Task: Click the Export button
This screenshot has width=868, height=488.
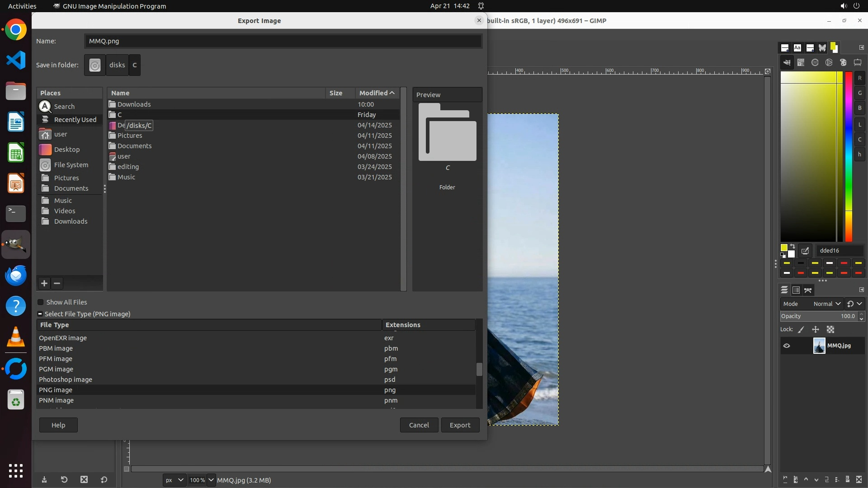Action: 460,425
